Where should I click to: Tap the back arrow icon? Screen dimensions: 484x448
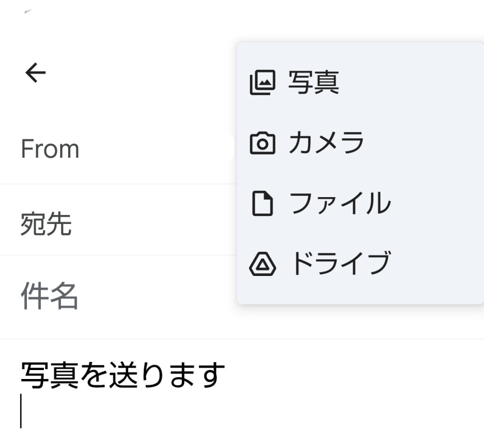click(35, 73)
